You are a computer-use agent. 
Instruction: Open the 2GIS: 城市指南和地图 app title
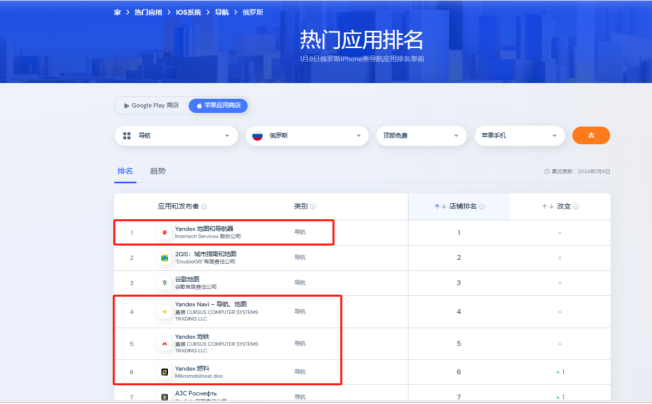coord(206,254)
